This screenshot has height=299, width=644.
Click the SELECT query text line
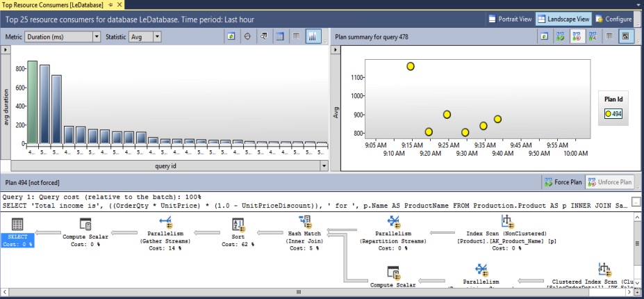point(316,205)
